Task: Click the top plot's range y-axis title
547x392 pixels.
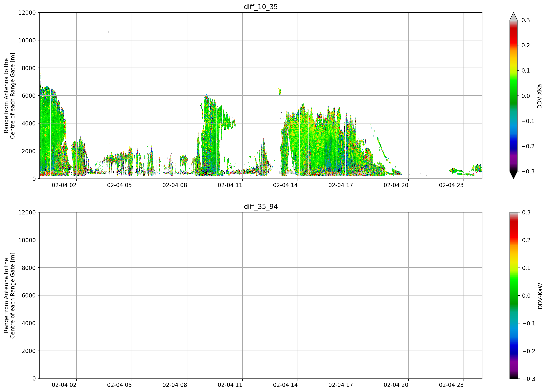Action: [x=9, y=96]
